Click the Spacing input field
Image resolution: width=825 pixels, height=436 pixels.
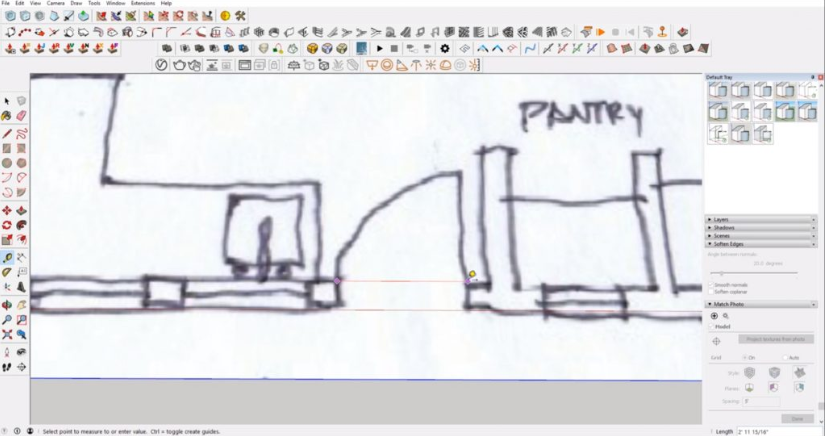coord(761,401)
